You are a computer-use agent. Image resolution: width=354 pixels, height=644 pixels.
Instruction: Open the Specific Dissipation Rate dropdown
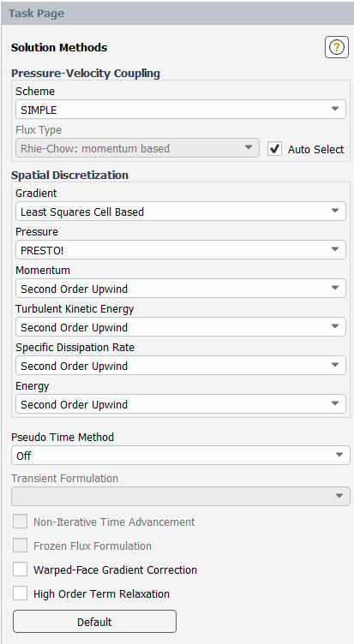click(x=181, y=366)
